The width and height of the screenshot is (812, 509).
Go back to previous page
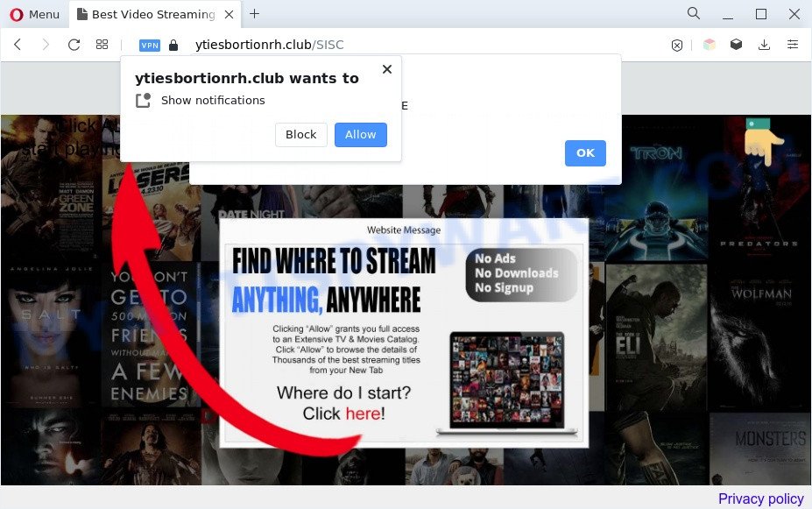click(x=18, y=45)
